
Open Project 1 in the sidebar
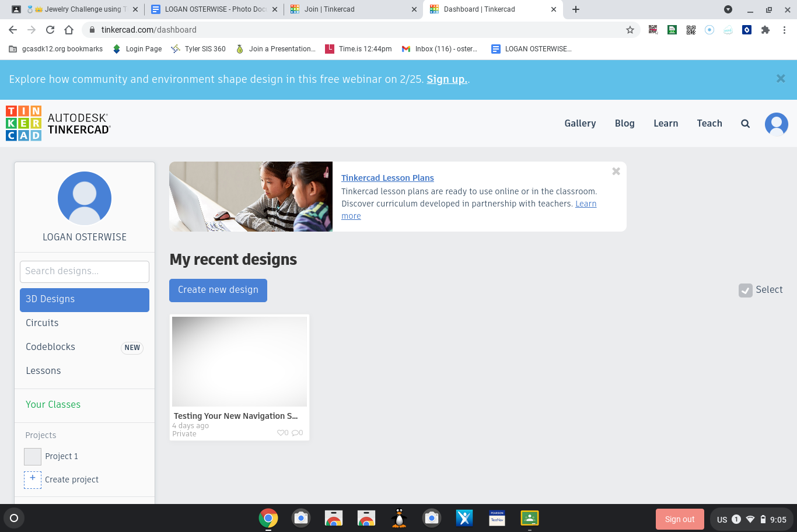point(51,456)
